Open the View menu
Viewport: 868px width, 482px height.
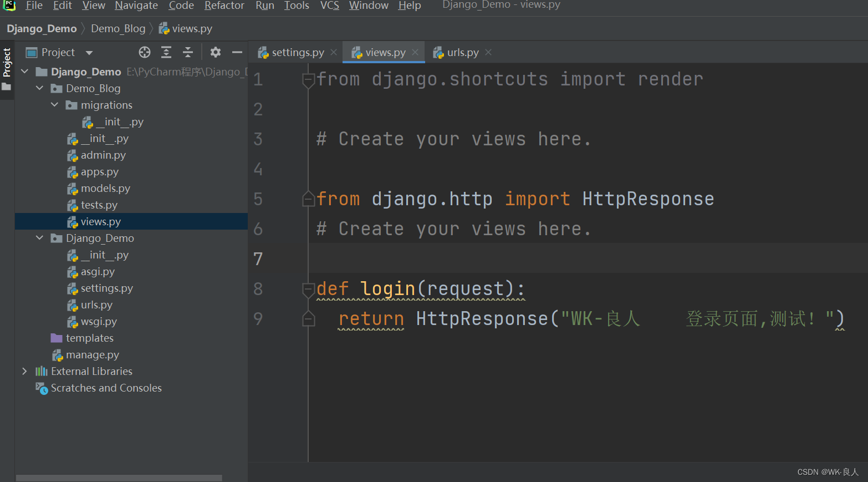[x=94, y=6]
